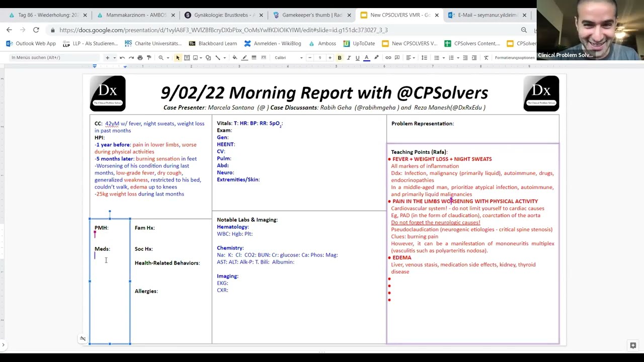Screen dimensions: 644x362
Task: Click the redo arrow in toolbar
Action: coord(131,58)
